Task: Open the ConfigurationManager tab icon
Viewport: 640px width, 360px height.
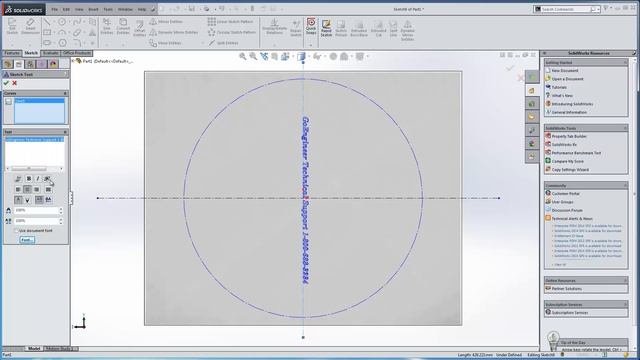Action: pos(30,64)
